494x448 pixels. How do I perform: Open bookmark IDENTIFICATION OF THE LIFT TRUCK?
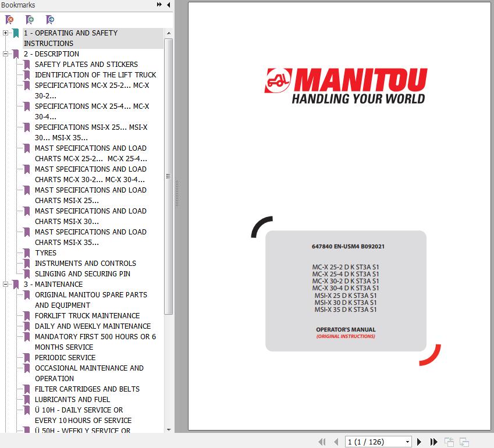95,74
